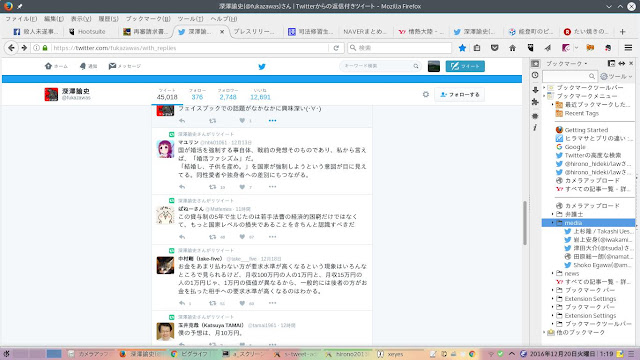Show the history sidebar clock icon
The width and height of the screenshot is (640, 360).
click(535, 75)
